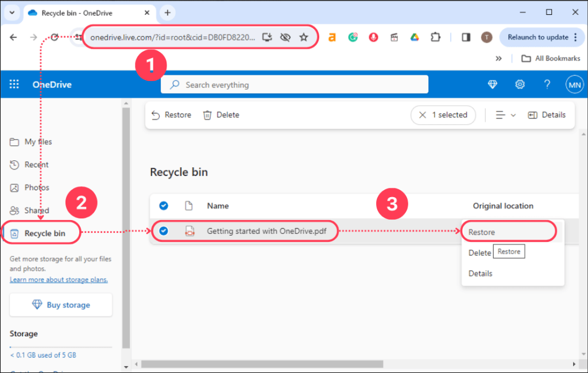Image resolution: width=588 pixels, height=373 pixels.
Task: Open the OneDrive app launcher grid icon
Action: pos(14,84)
